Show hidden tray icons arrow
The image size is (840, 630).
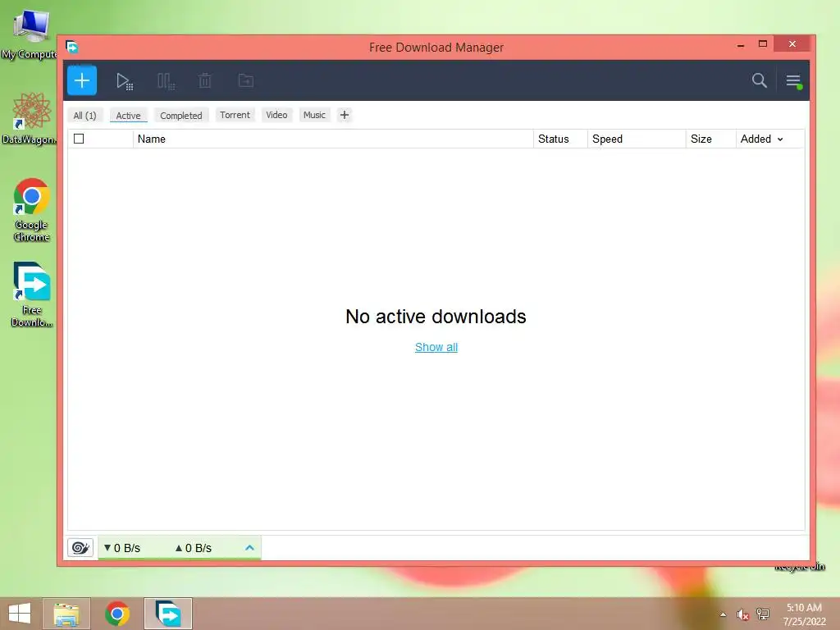pyautogui.click(x=724, y=614)
